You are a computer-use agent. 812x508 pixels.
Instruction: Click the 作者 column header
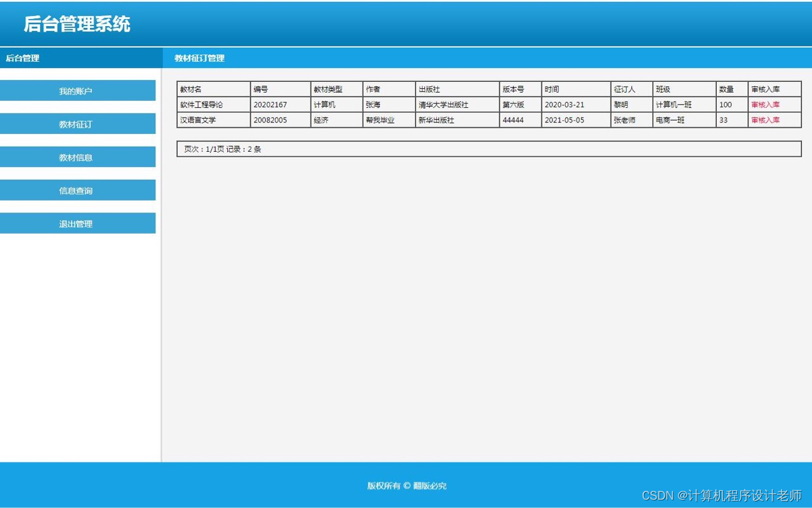pos(390,90)
